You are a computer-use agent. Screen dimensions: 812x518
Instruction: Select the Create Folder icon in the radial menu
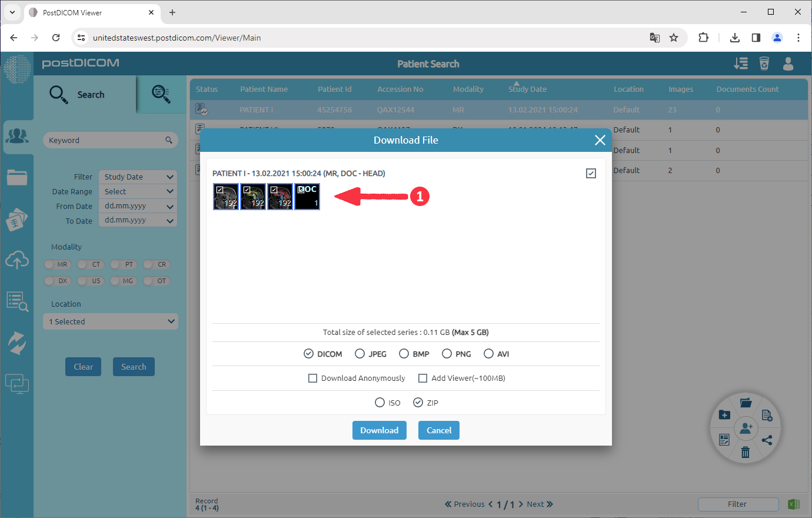(x=724, y=414)
